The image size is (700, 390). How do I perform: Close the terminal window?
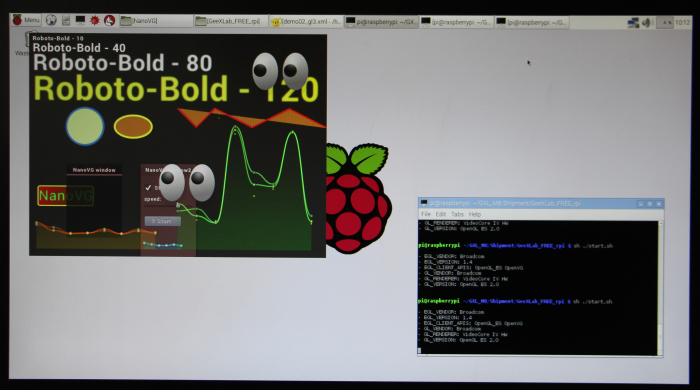658,204
